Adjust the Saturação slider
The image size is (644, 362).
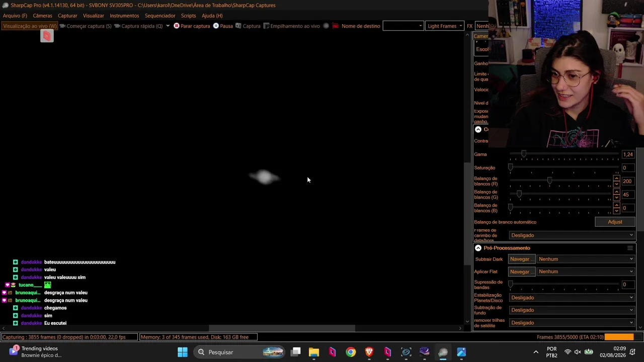point(564,167)
